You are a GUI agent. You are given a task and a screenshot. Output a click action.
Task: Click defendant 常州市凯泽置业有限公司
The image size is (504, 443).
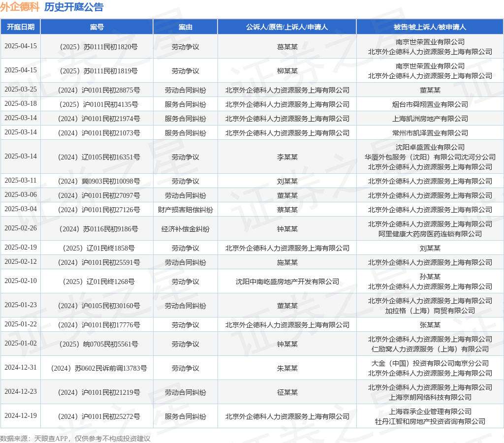click(x=430, y=133)
